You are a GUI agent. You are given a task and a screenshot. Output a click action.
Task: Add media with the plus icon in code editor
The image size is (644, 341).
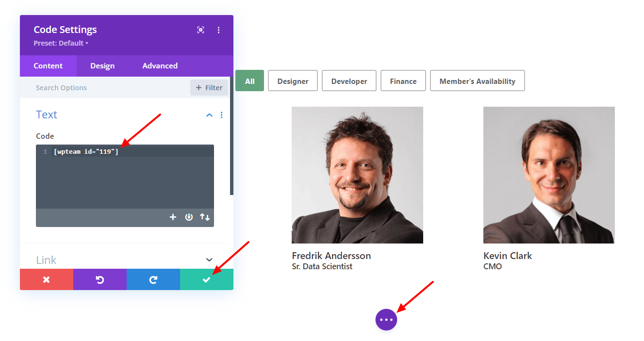coord(173,217)
